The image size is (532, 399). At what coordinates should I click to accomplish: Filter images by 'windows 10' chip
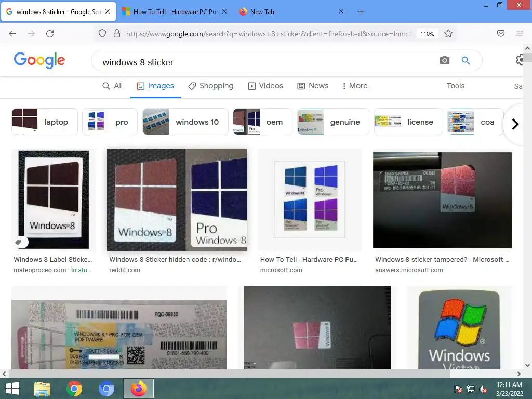(185, 122)
